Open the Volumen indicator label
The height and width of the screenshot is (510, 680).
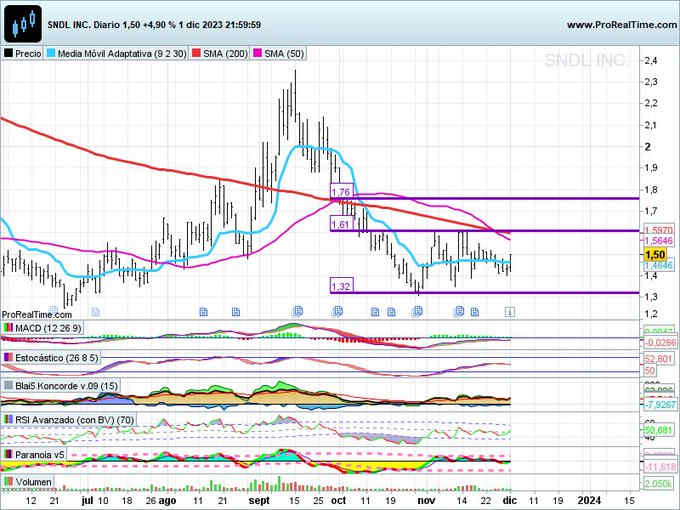click(33, 482)
